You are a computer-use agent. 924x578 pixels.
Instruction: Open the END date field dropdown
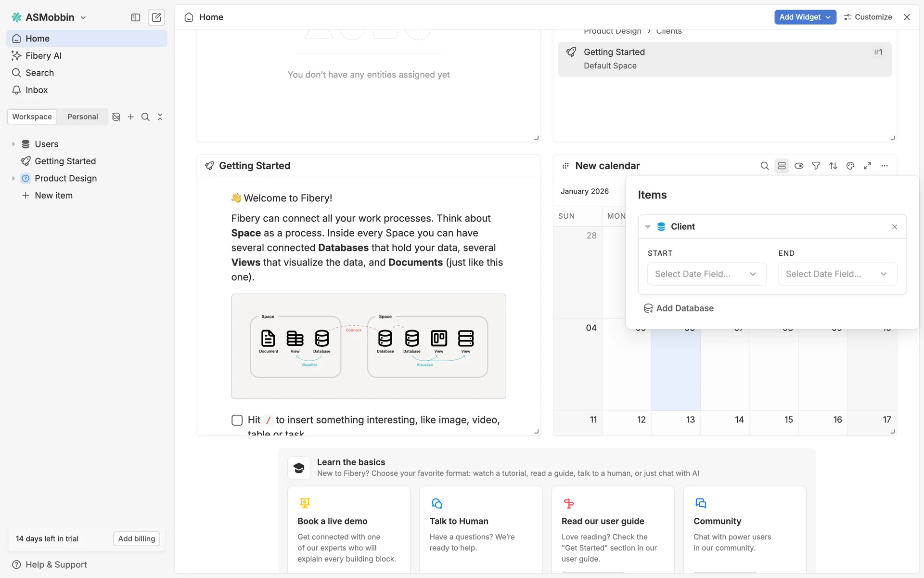[837, 274]
